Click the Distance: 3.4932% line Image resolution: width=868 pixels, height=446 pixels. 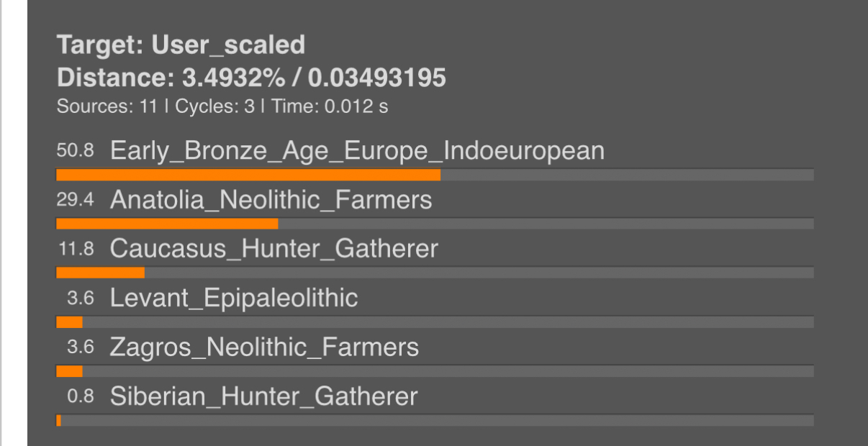tap(250, 78)
